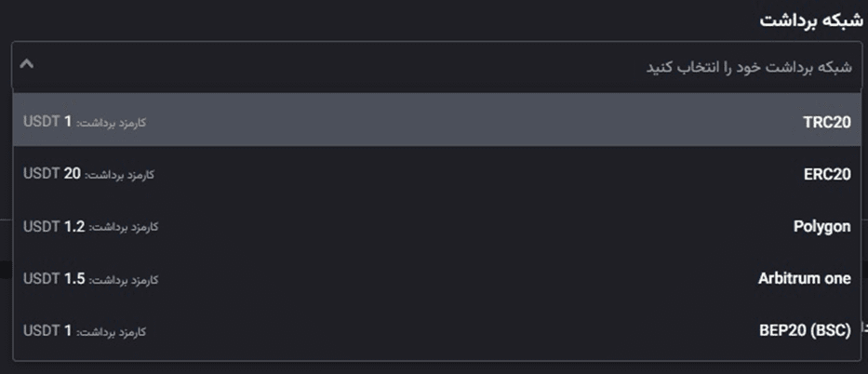Click the USDT label in the Polygon row
Viewport: 868px width, 374px height.
click(x=41, y=226)
